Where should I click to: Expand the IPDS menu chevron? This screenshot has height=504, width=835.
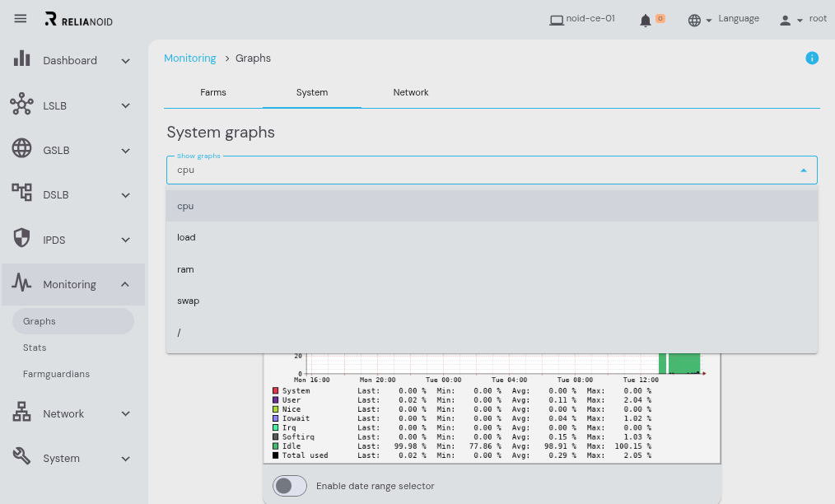(x=126, y=240)
